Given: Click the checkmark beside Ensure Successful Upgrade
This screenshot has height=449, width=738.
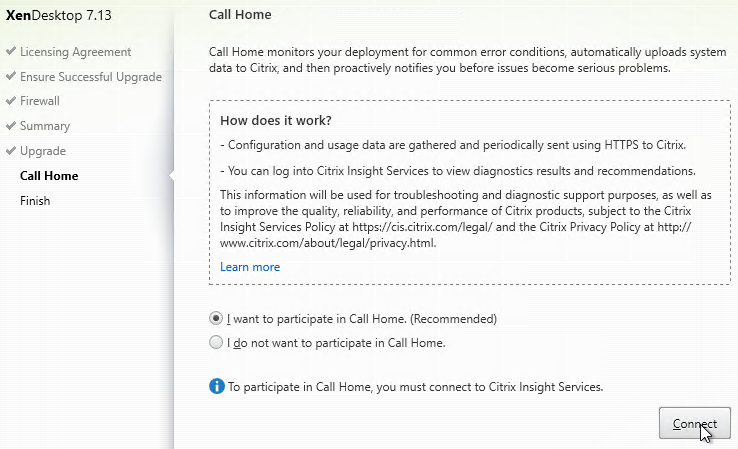Looking at the screenshot, I should click(11, 76).
